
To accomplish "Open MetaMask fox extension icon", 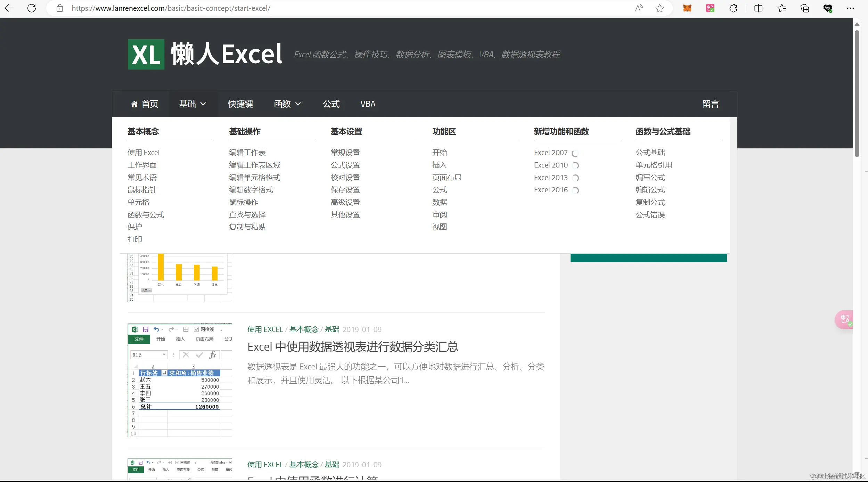I will (687, 8).
